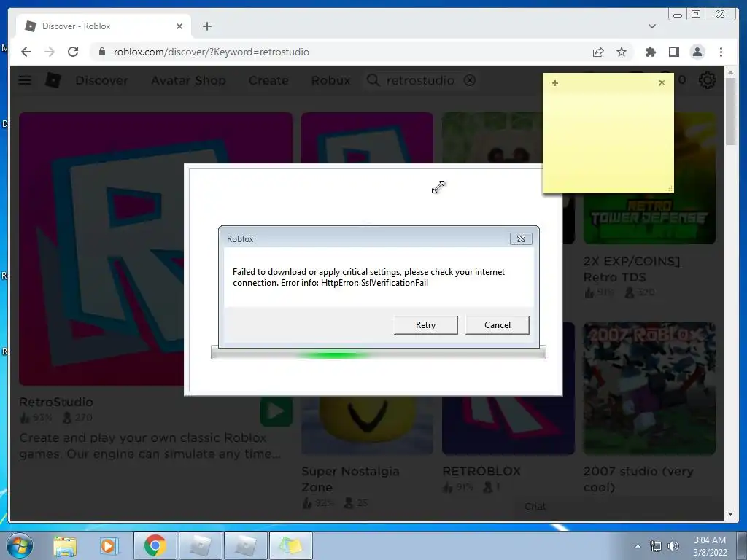
Task: Open Chrome three-dot menu
Action: 721,52
